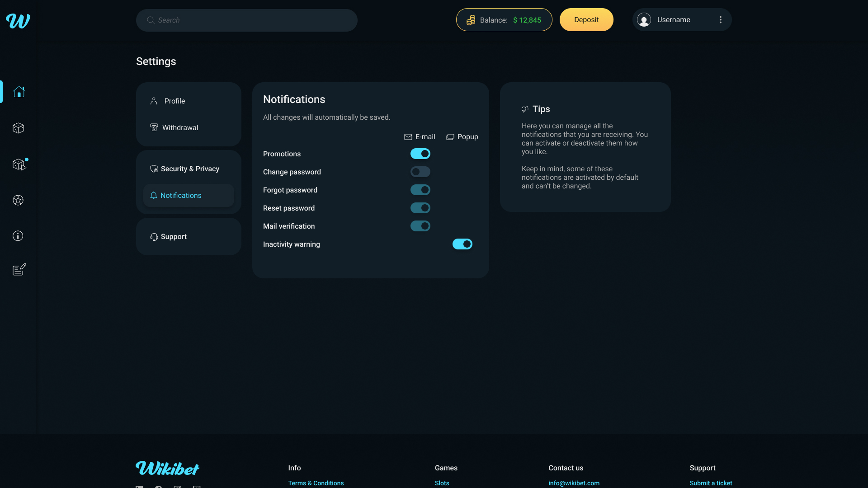Click the coins icon in the Balance display

click(471, 20)
